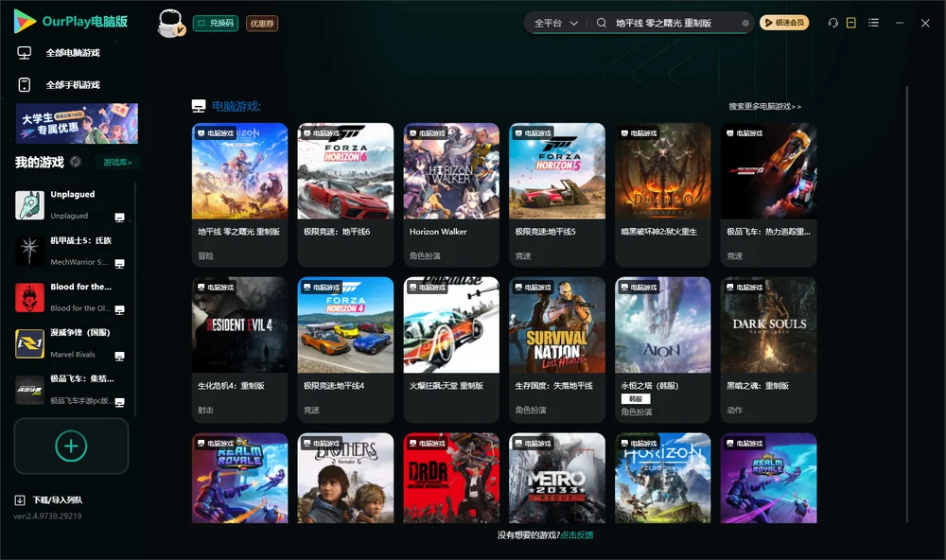946x560 pixels.
Task: Open the Need for Speed Assemble icon
Action: [x=29, y=390]
